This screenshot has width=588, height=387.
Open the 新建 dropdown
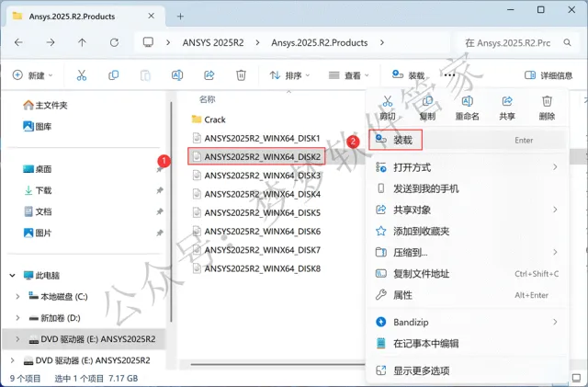click(x=33, y=75)
